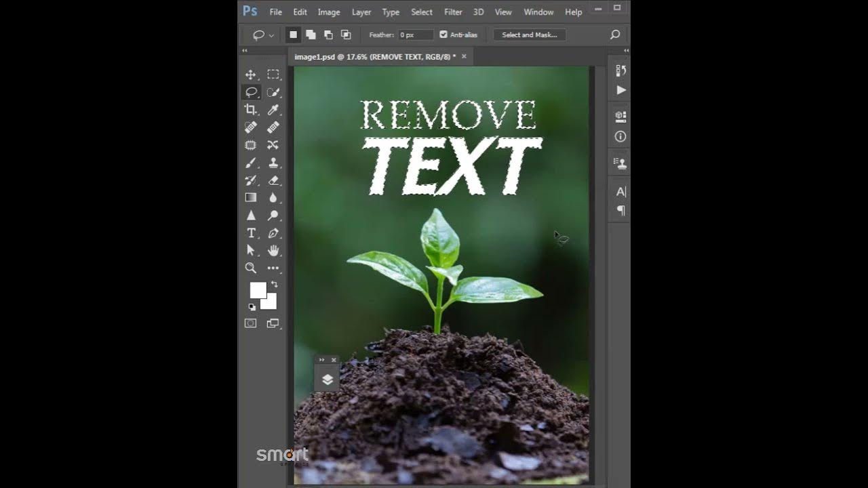The height and width of the screenshot is (488, 868).
Task: Choose Add to selection mode
Action: [311, 35]
